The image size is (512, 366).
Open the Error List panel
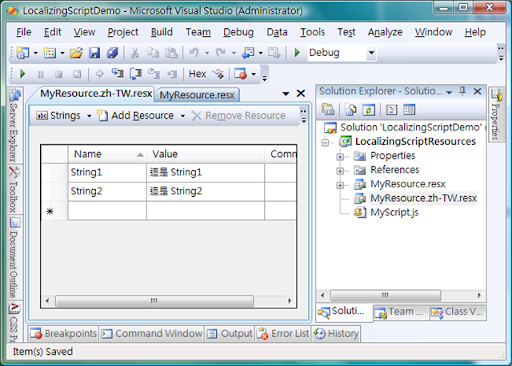coord(283,334)
